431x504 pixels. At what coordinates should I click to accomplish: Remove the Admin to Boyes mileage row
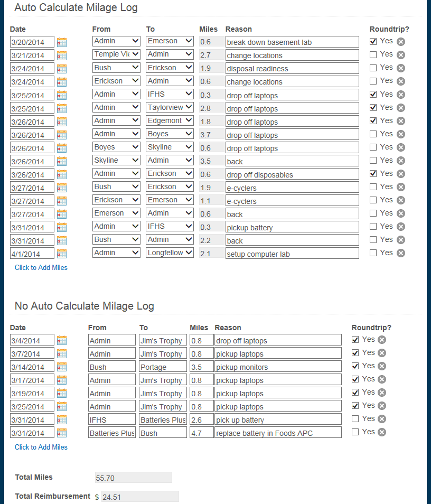(x=401, y=134)
